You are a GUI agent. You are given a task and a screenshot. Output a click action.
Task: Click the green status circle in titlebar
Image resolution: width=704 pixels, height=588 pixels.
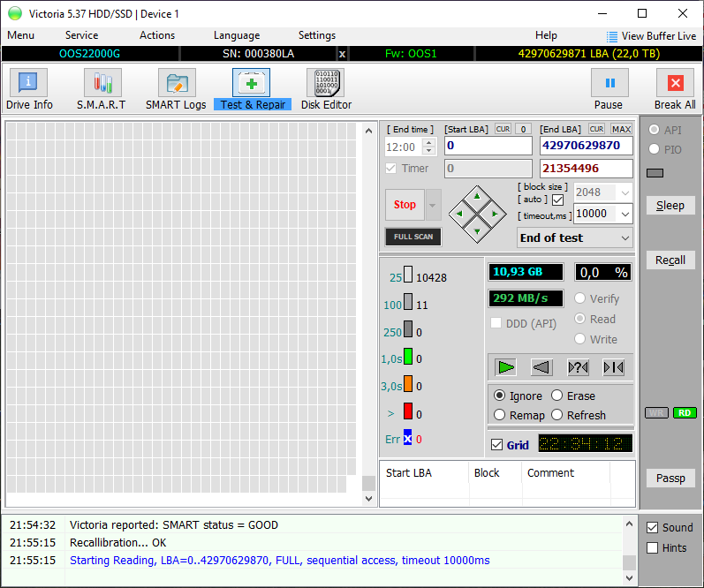coord(15,13)
